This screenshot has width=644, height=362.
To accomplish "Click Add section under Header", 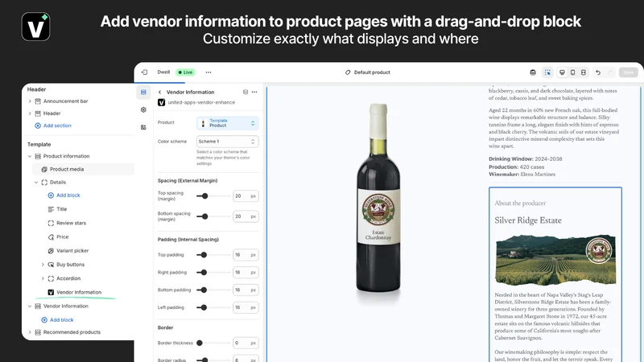I will coord(53,125).
